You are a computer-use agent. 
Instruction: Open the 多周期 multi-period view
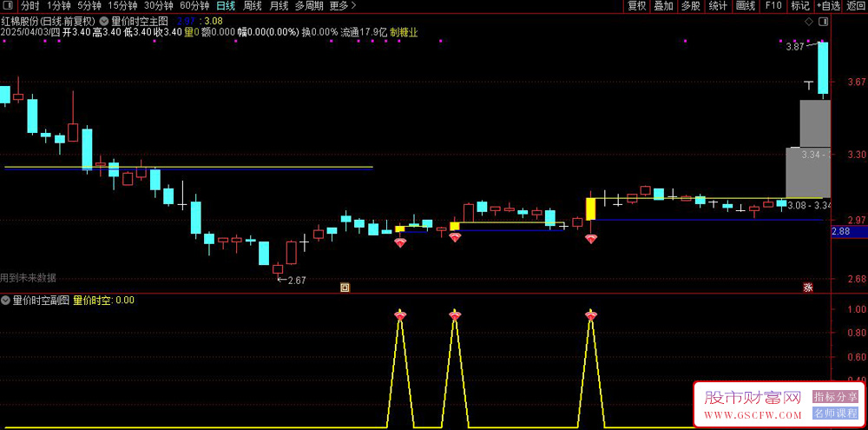308,6
